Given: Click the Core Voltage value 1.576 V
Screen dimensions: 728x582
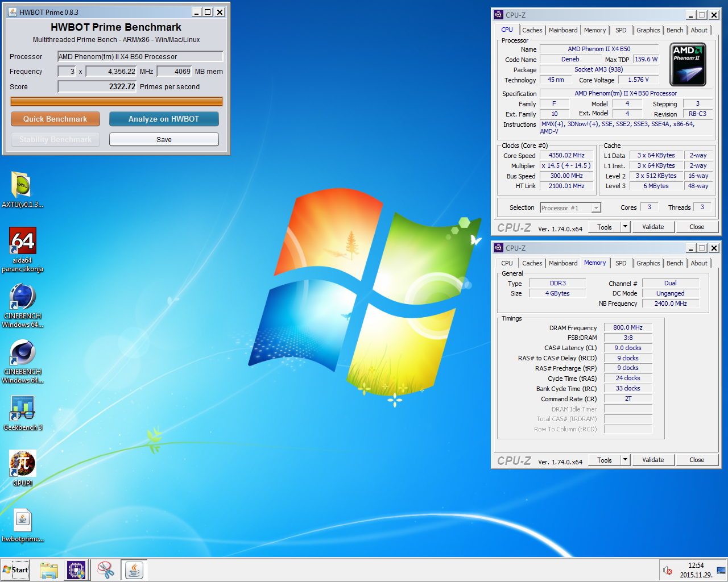Looking at the screenshot, I should (x=638, y=80).
